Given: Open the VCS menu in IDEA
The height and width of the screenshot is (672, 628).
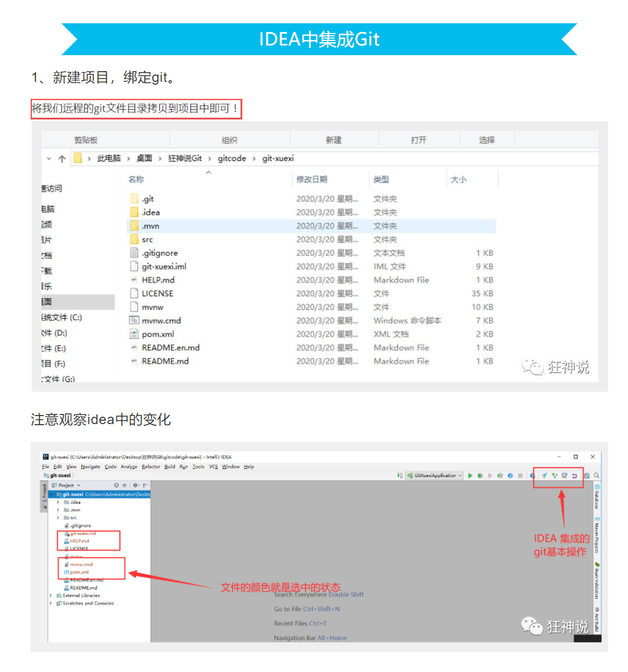Looking at the screenshot, I should [x=213, y=467].
